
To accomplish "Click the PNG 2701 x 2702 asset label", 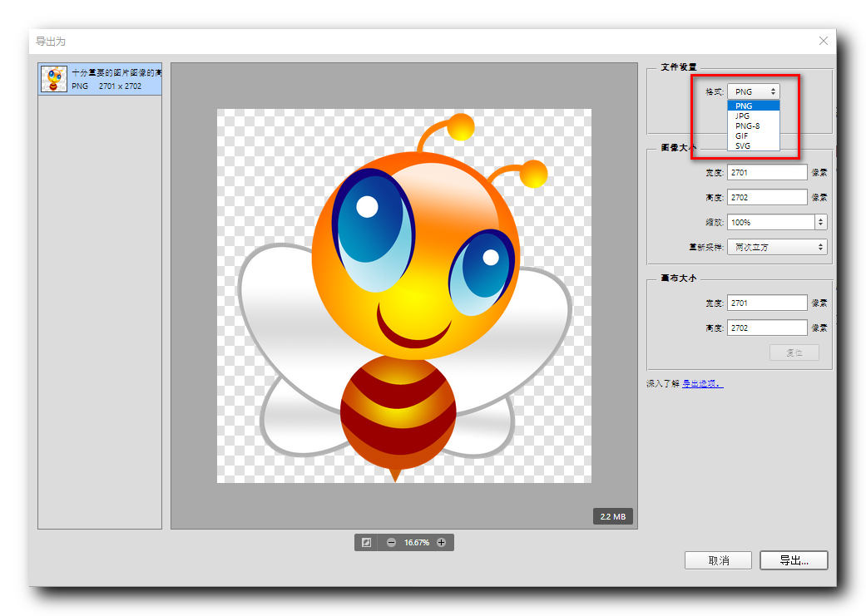I will pyautogui.click(x=106, y=86).
